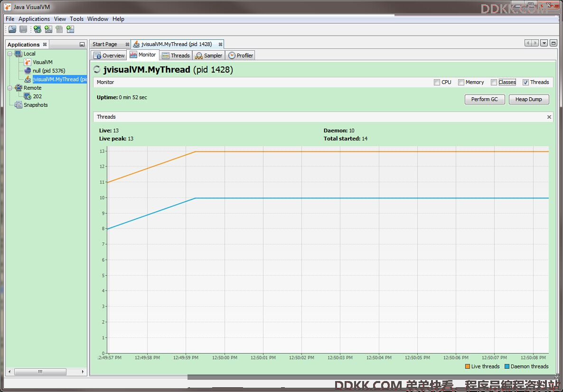Enable the CPU graph checkbox

437,82
